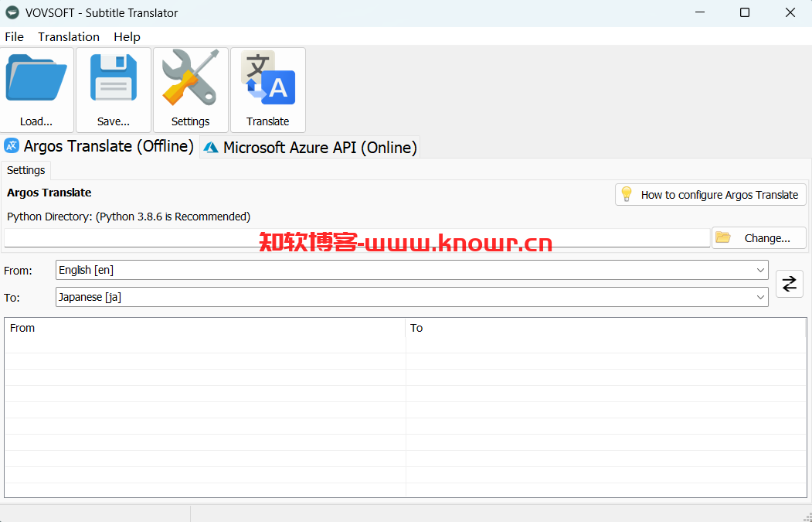Open the File menu
Image resolution: width=812 pixels, height=522 pixels.
tap(14, 37)
